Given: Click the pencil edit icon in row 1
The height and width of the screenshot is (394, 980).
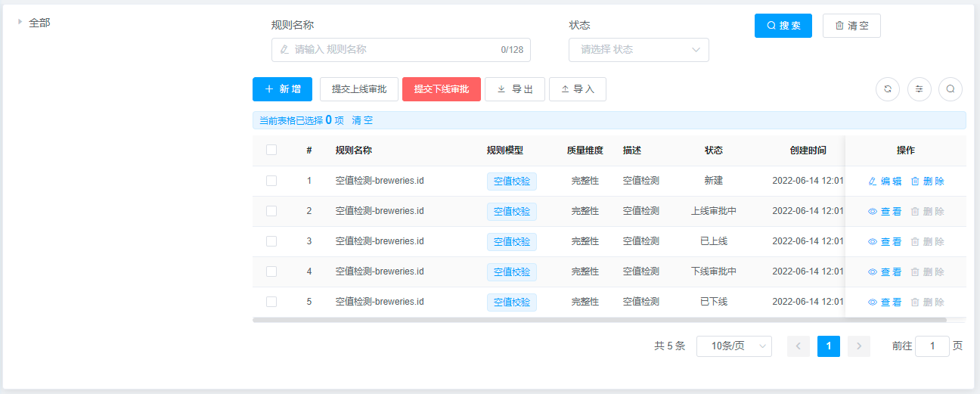Looking at the screenshot, I should click(x=873, y=181).
